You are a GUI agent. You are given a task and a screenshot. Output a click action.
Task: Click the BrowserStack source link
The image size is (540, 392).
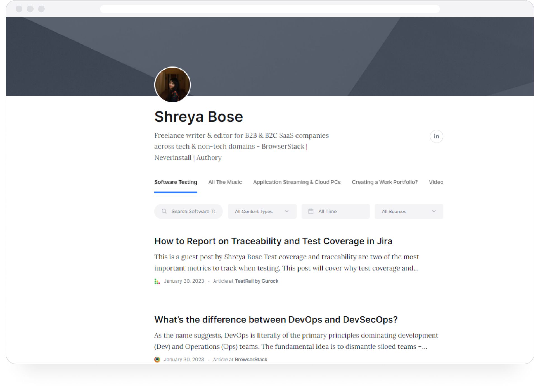coord(251,360)
